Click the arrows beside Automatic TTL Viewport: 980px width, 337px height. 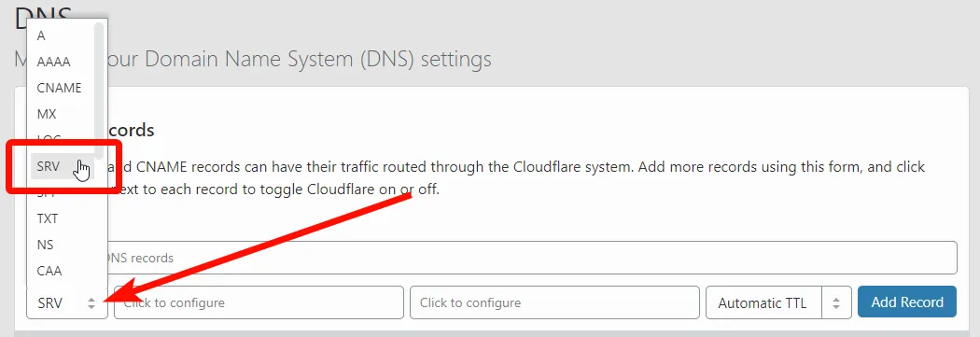(x=836, y=303)
